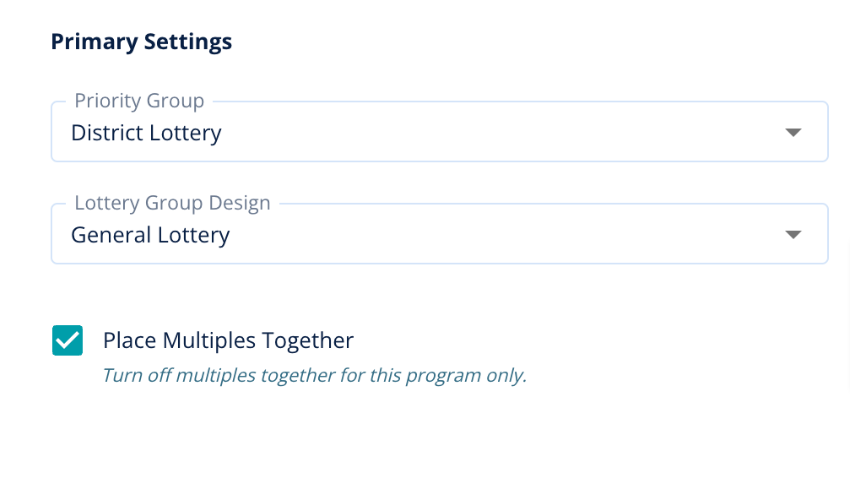The width and height of the screenshot is (856, 482).
Task: Click the selected value District Lottery
Action: 146,132
